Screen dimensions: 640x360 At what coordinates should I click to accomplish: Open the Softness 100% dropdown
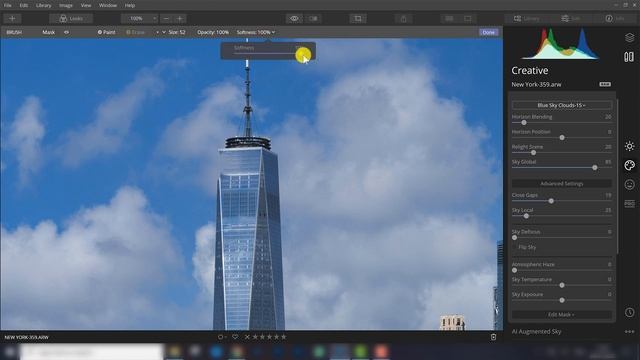point(256,32)
